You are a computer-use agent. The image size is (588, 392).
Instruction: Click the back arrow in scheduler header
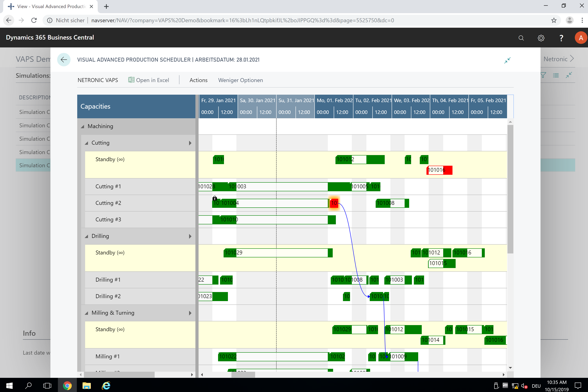(64, 60)
